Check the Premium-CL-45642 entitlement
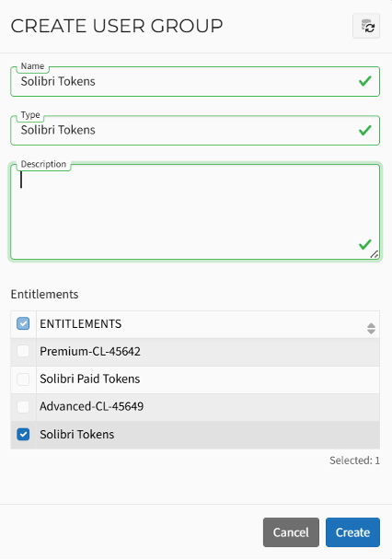Viewport: 392px width, 560px height. tap(23, 351)
